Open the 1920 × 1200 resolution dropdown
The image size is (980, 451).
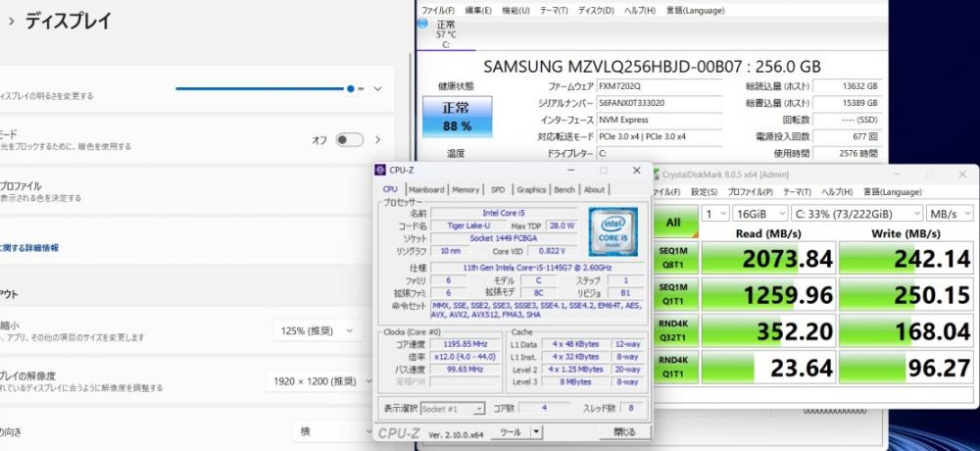point(320,381)
